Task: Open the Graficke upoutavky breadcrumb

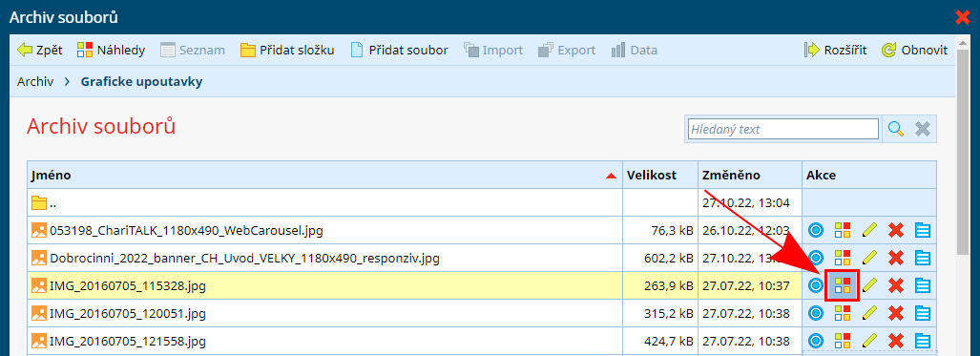Action: 141,81
